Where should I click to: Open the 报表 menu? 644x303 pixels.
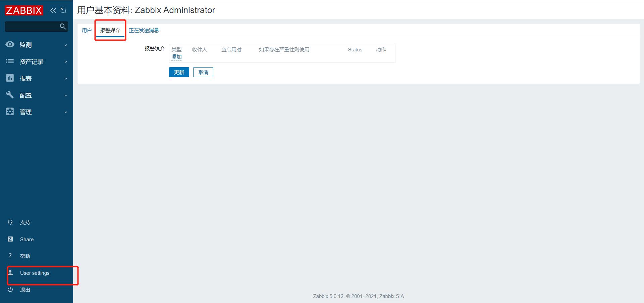37,78
